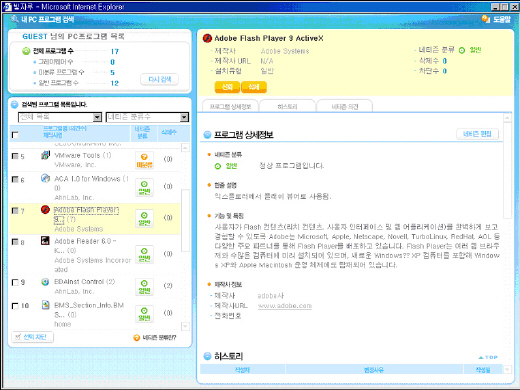Viewport: 520px width, 390px height.
Task: Click the history table scroll down arrow
Action: click(x=507, y=369)
